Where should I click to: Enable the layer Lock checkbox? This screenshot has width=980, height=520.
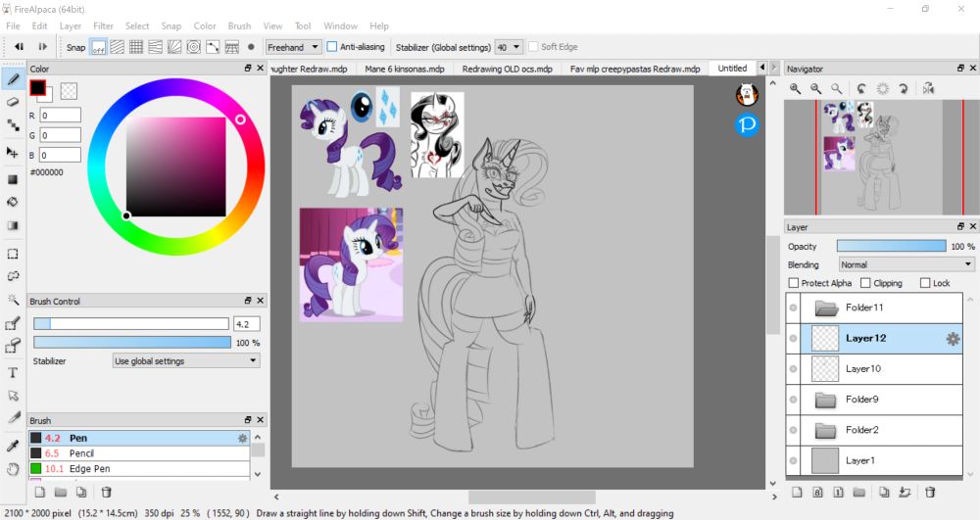pyautogui.click(x=925, y=283)
